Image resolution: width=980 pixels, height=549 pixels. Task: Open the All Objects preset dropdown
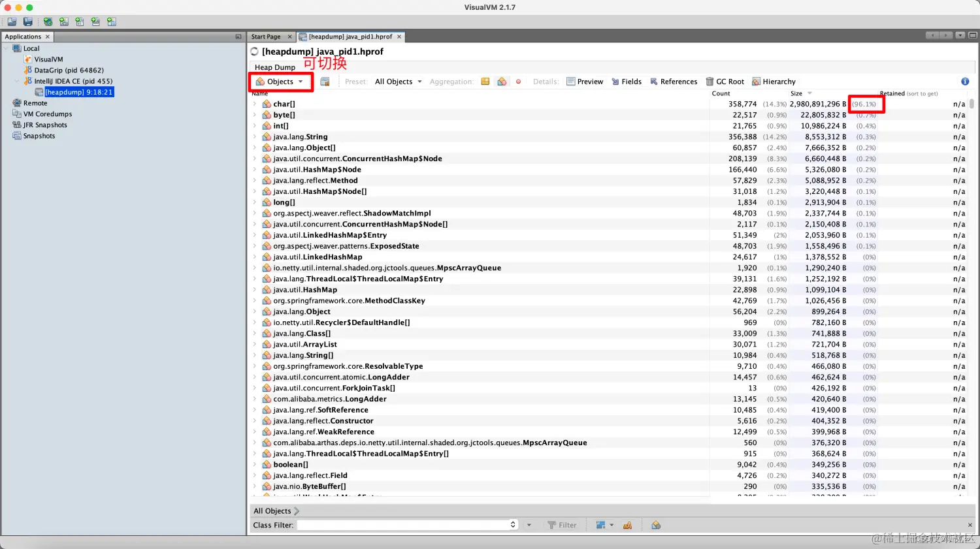[398, 82]
